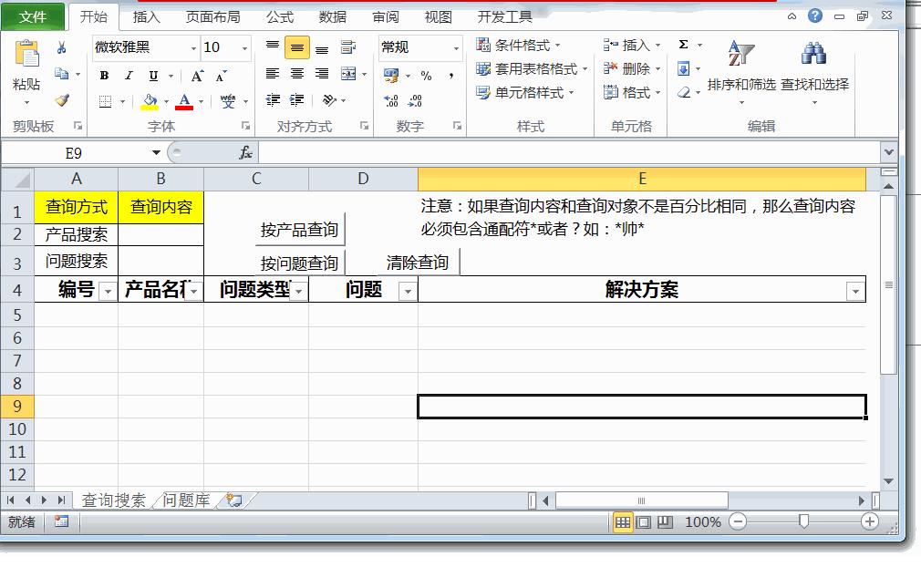The width and height of the screenshot is (921, 588).
Task: Click the 按产品查询 button
Action: tap(297, 229)
